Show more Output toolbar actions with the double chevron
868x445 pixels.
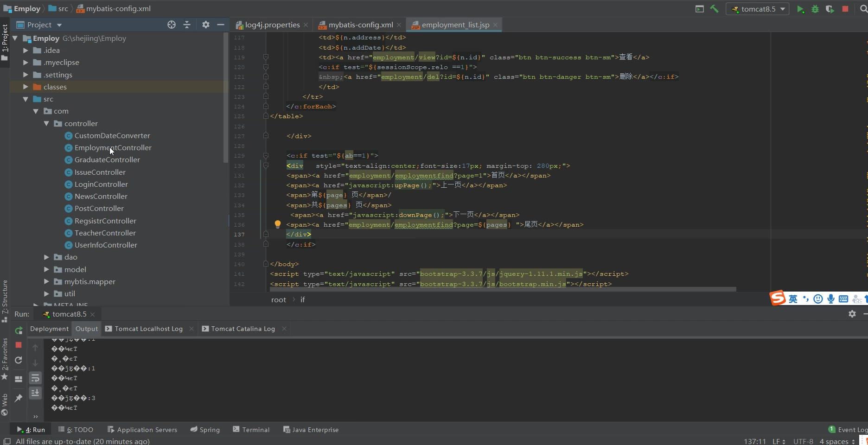[x=35, y=416]
